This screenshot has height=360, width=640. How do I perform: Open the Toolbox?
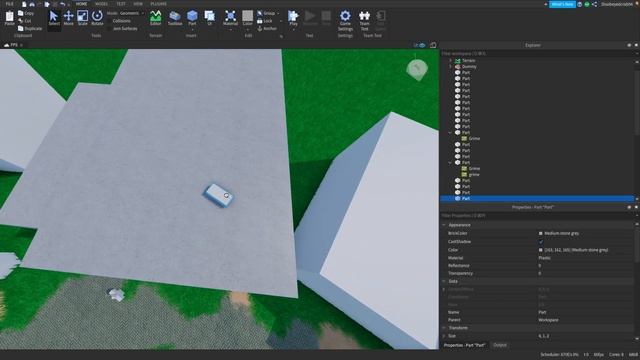tap(175, 18)
